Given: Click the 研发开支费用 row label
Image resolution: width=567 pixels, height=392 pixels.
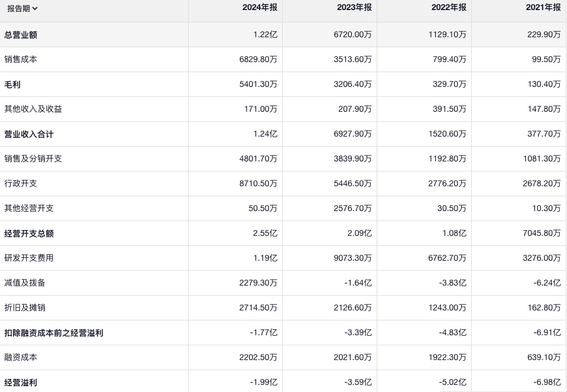Looking at the screenshot, I should (29, 258).
